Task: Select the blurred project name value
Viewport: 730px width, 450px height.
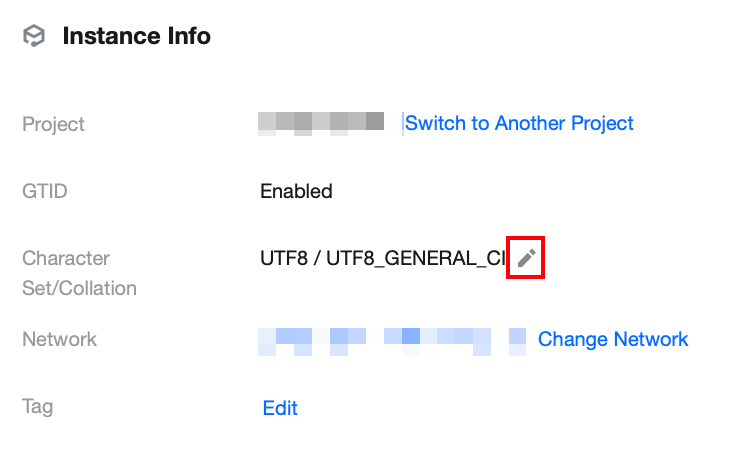Action: [321, 123]
